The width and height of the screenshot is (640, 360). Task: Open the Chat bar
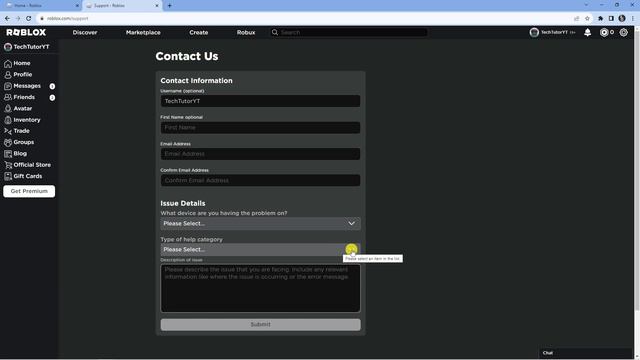tap(586, 353)
